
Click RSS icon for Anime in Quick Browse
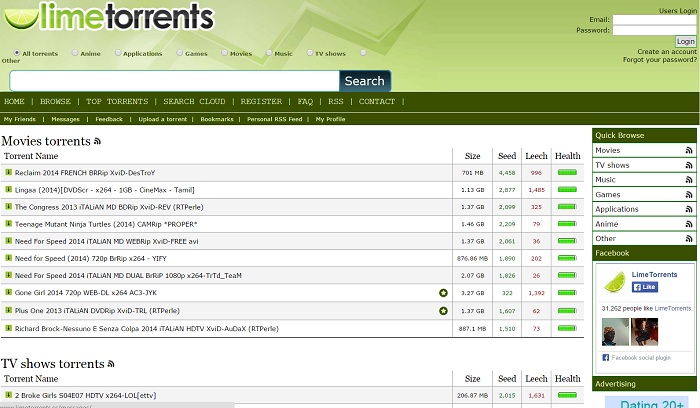[688, 224]
